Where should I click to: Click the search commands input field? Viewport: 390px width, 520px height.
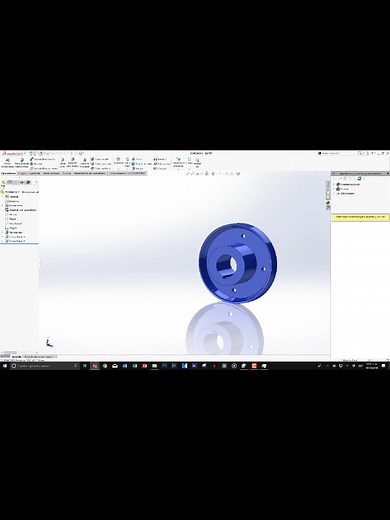339,153
